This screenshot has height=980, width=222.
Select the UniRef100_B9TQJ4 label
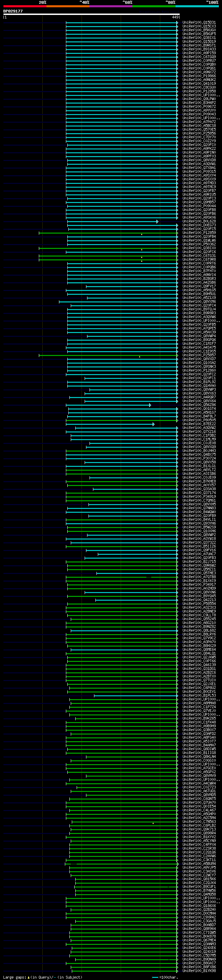(199, 309)
